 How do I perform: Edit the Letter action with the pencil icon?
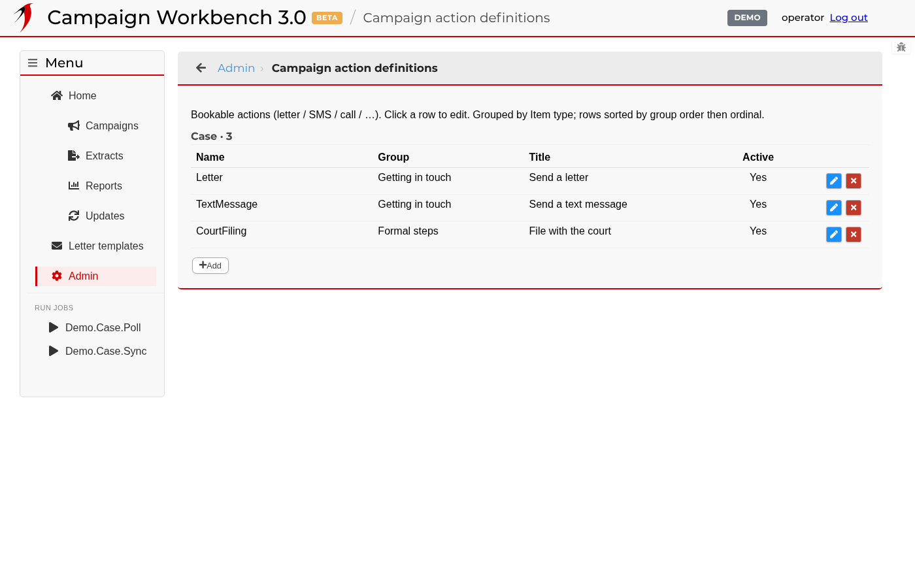coord(834,181)
